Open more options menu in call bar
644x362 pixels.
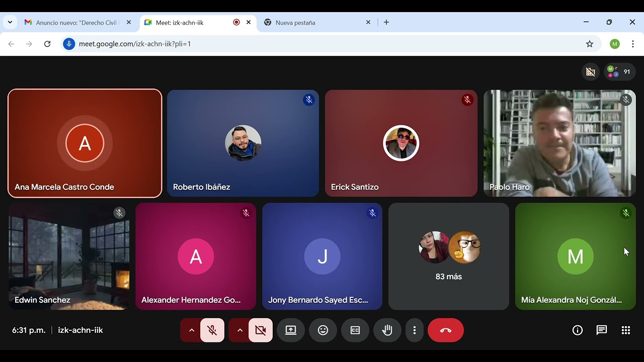pos(415,330)
